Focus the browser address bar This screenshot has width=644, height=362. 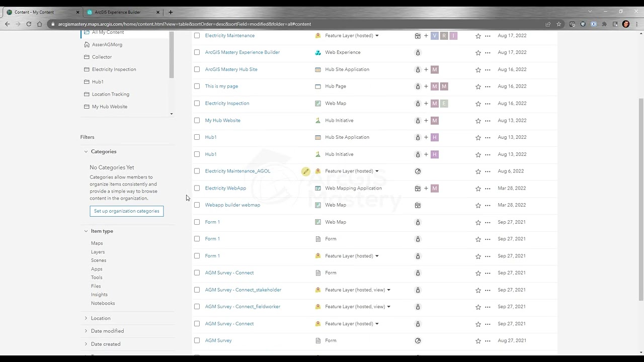pyautogui.click(x=297, y=24)
